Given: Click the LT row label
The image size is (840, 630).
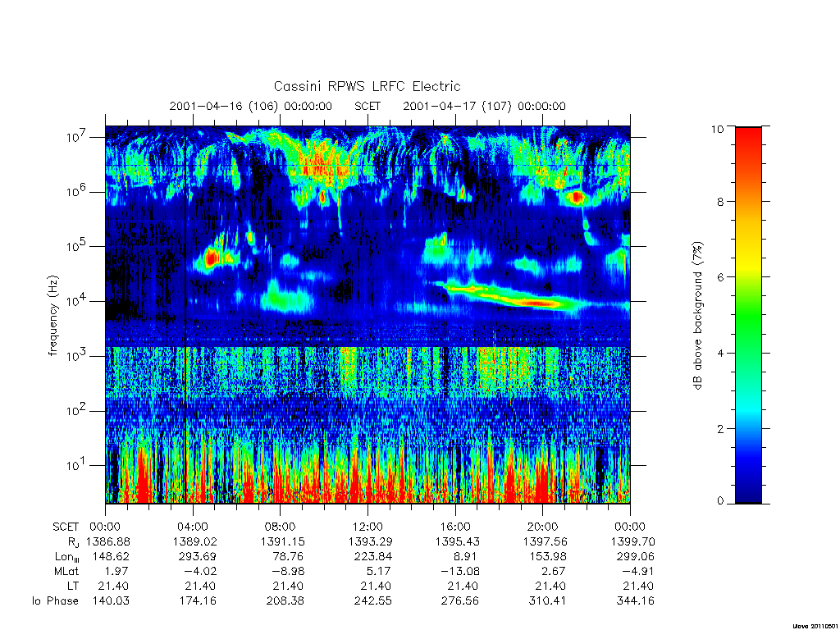Looking at the screenshot, I should (x=73, y=586).
